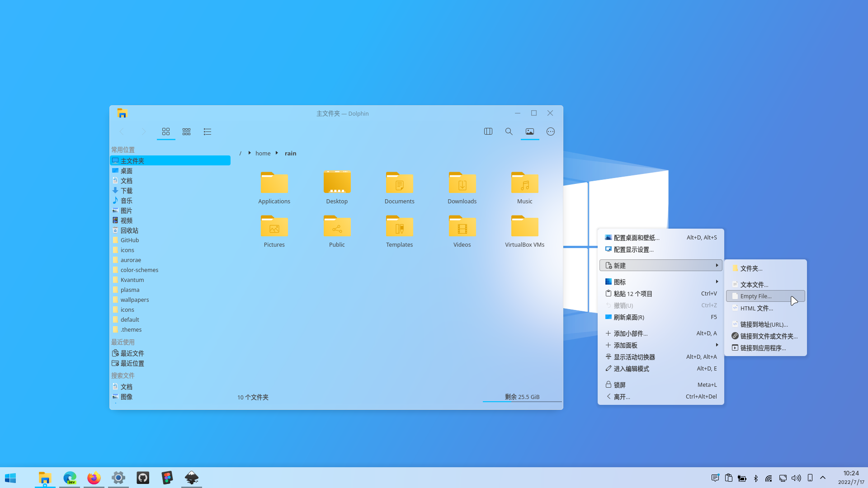868x488 pixels.
Task: Open .themes bookmark in sidebar
Action: pos(170,329)
